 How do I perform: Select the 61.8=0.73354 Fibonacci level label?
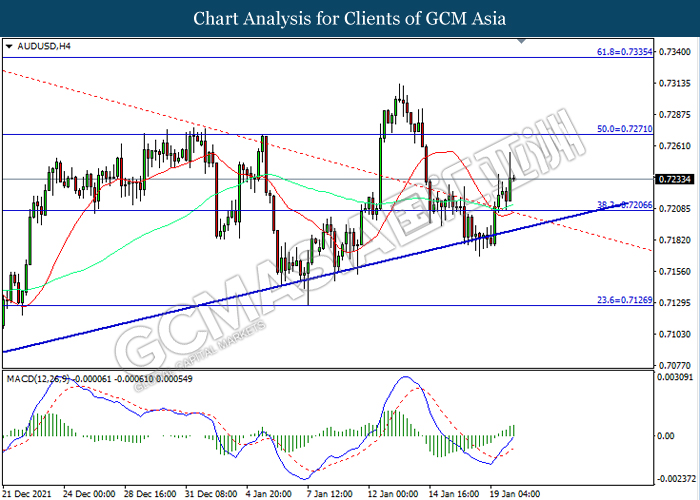[x=625, y=52]
